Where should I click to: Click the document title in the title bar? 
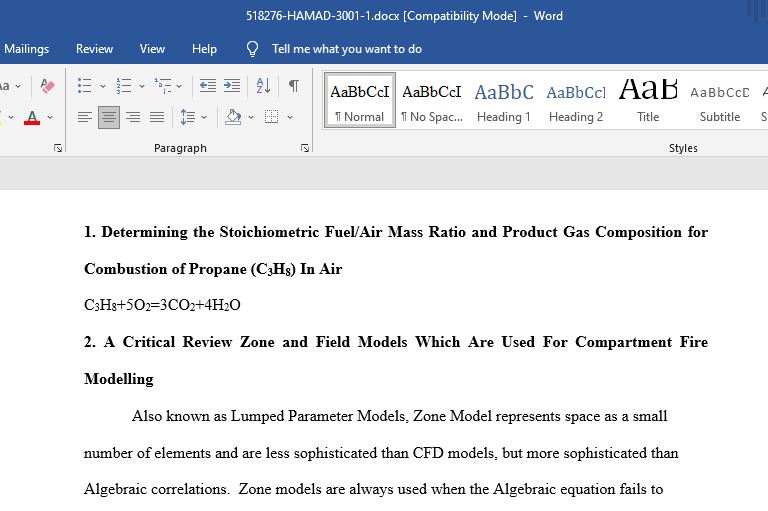pyautogui.click(x=404, y=16)
